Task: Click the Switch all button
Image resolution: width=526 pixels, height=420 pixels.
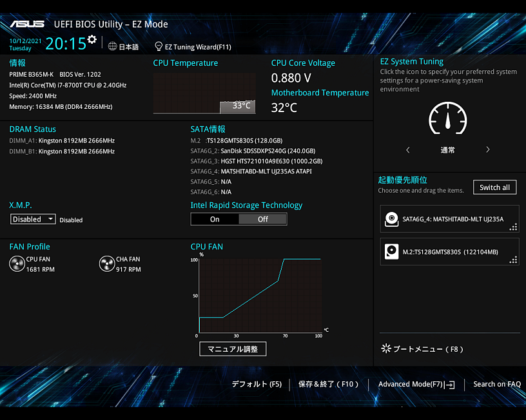Action: 495,187
